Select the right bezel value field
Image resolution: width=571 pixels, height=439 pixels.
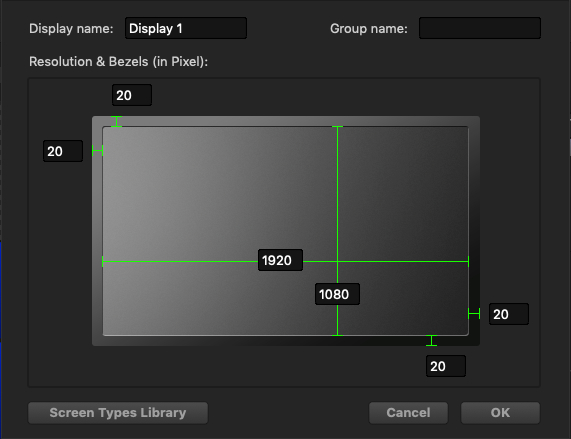[x=509, y=314]
